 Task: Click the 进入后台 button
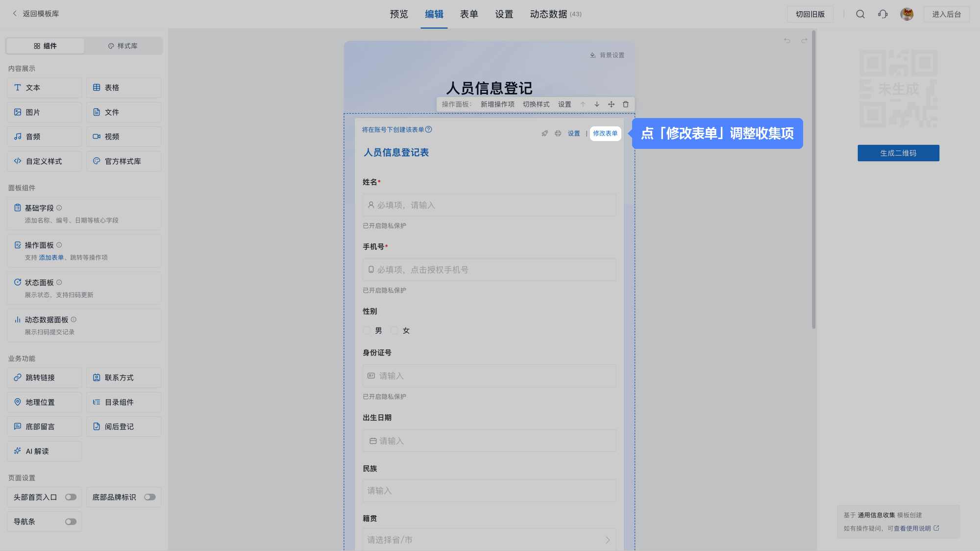click(x=947, y=14)
